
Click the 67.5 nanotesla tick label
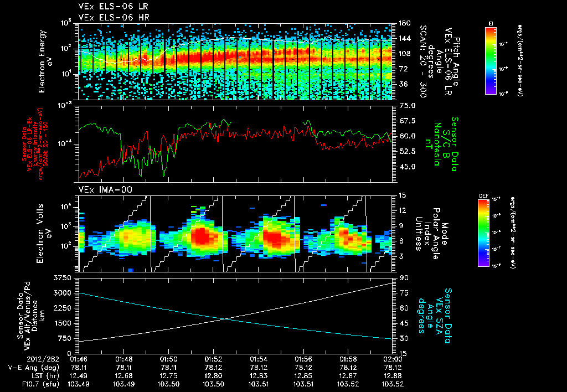point(407,121)
